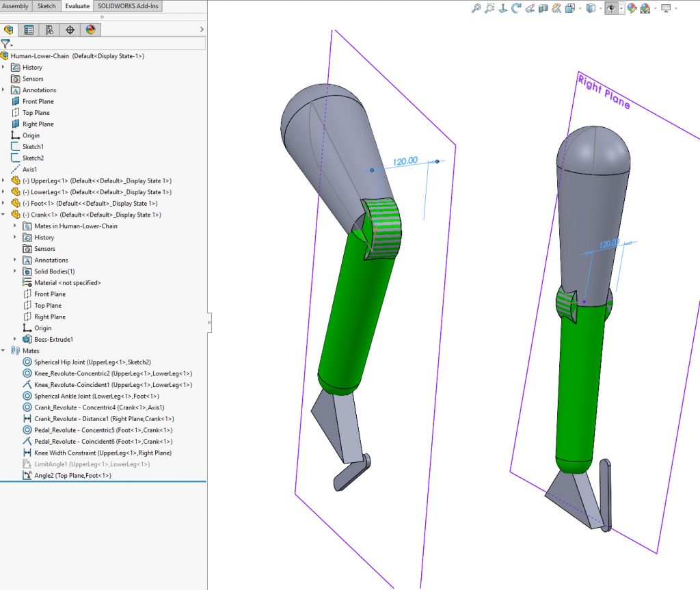Select the suppressed LimitAngle1 mate
Viewport: 700px width, 590px height.
(x=92, y=464)
